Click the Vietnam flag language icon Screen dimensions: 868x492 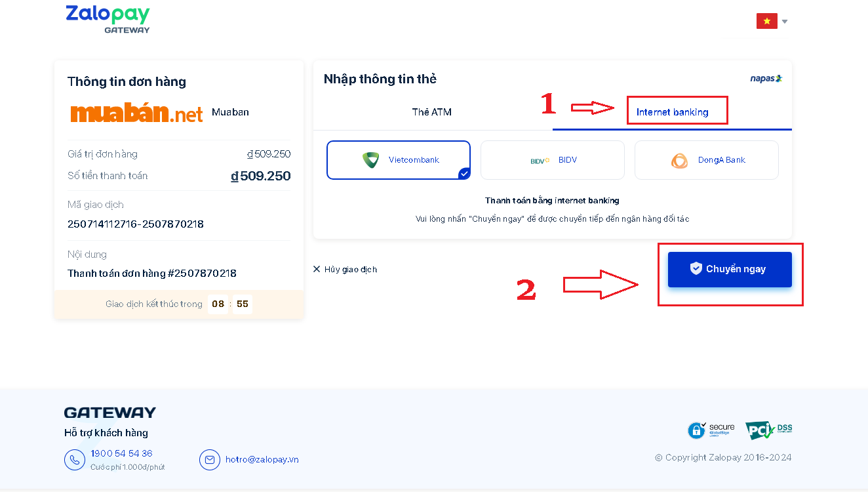point(766,21)
